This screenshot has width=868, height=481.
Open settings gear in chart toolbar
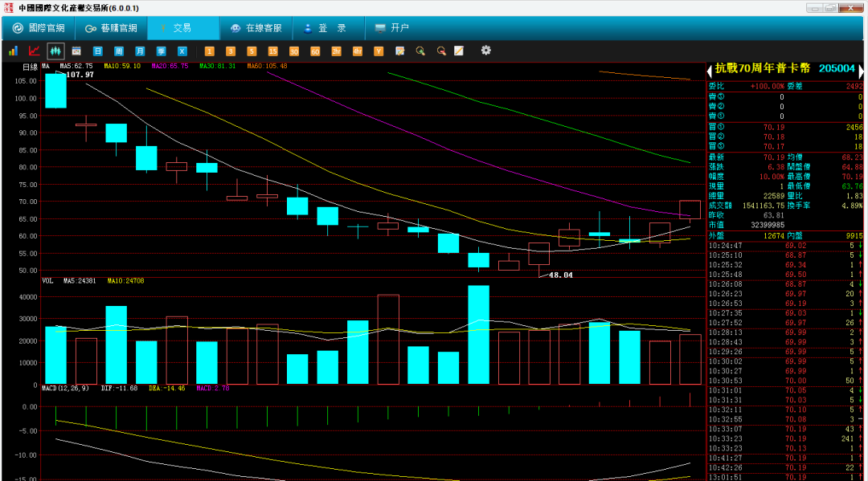coord(485,51)
